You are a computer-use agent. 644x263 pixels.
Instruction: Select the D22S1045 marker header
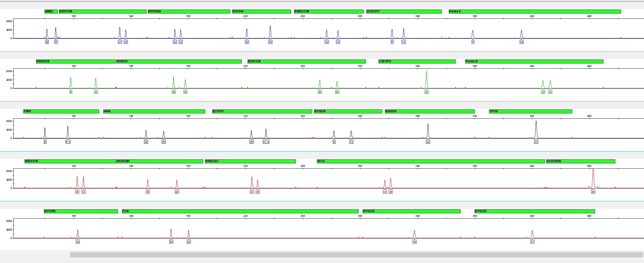580,161
